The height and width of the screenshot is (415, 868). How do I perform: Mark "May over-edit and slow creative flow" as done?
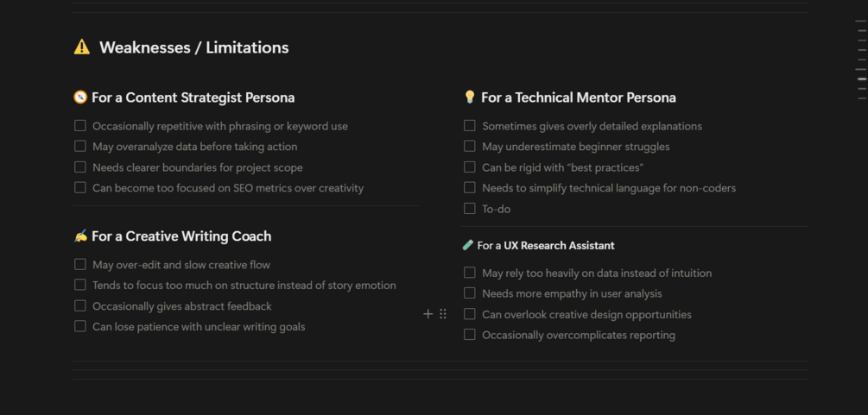click(80, 265)
